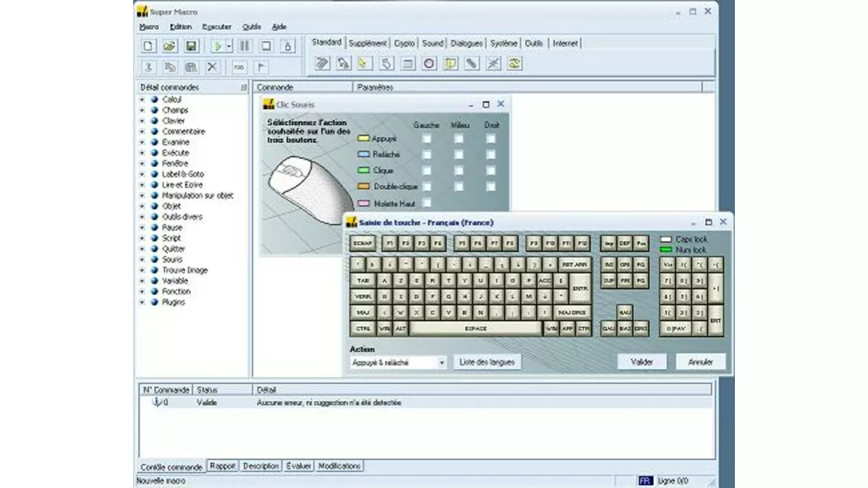
Task: Click the Cut scissors toolbar icon
Action: click(x=148, y=67)
